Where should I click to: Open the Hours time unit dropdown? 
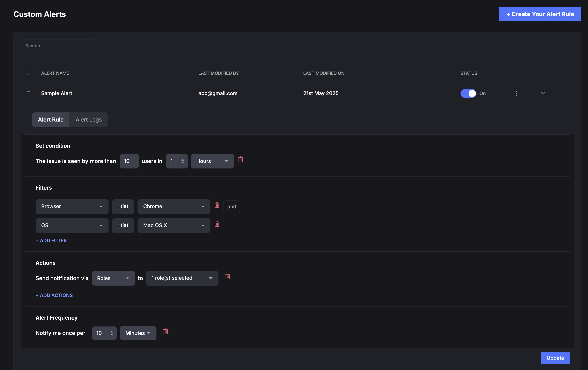212,161
